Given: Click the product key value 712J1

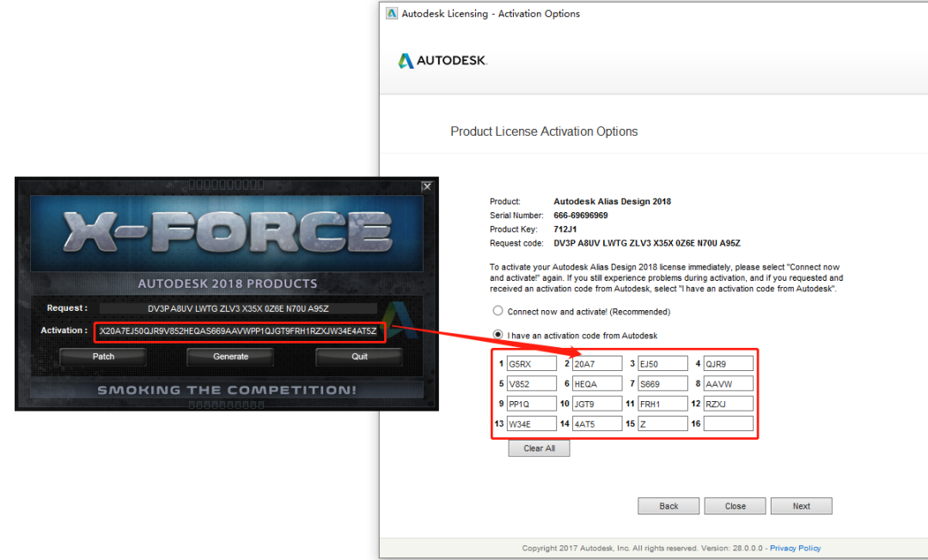Looking at the screenshot, I should (565, 229).
